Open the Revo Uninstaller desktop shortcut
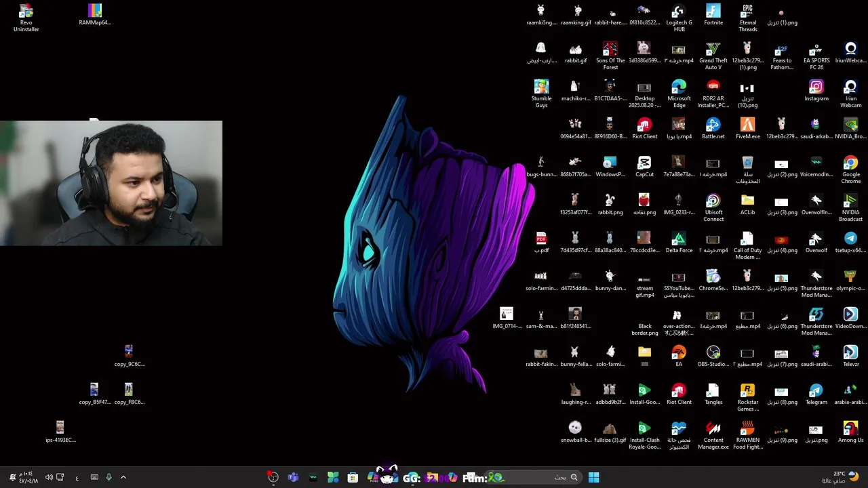This screenshot has width=868, height=488. point(26,18)
